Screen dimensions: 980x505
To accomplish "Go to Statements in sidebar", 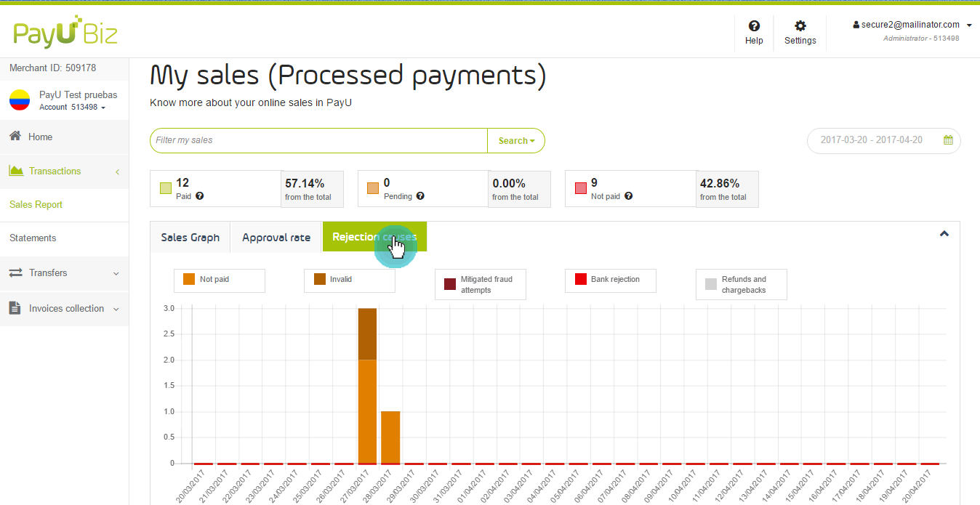I will (33, 238).
